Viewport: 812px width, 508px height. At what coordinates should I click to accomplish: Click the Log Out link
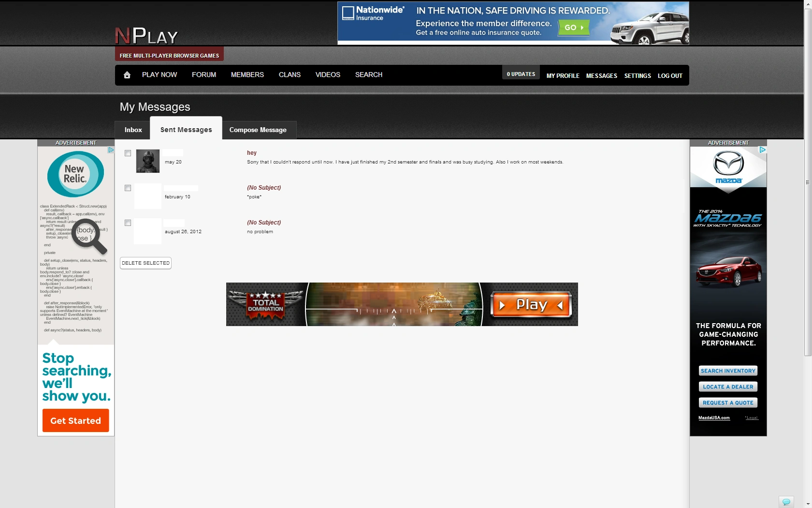[x=670, y=76]
